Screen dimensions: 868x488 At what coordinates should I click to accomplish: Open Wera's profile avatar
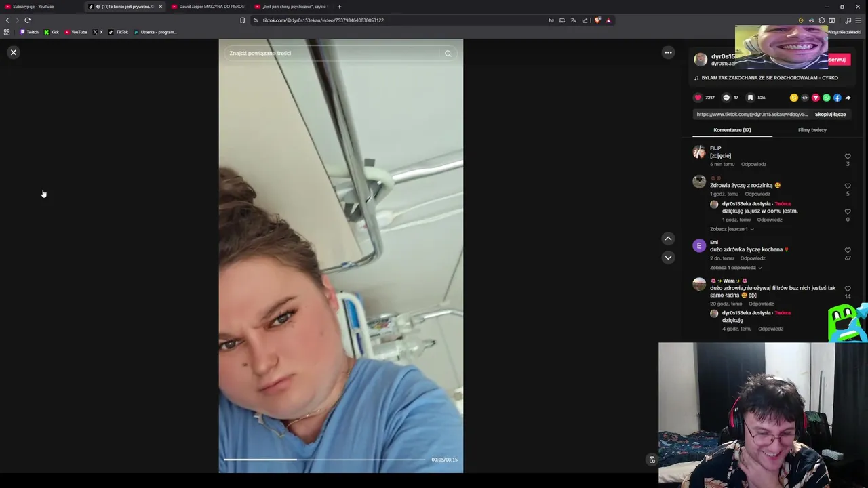tap(699, 285)
